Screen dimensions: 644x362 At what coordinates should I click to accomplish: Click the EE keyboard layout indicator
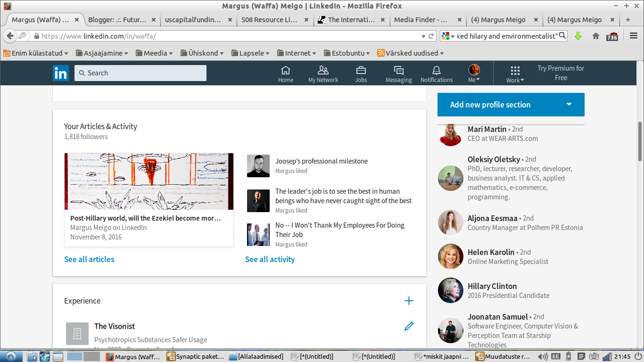(x=556, y=356)
